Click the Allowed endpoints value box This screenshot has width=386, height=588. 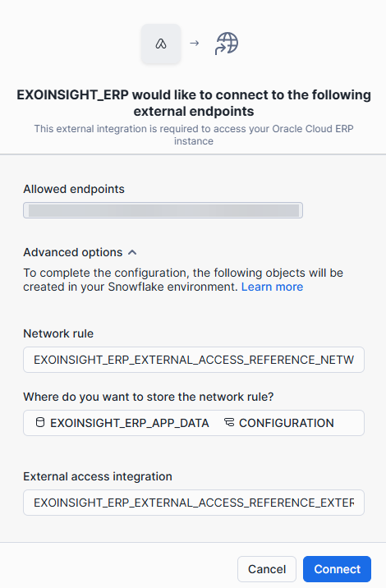(x=163, y=210)
